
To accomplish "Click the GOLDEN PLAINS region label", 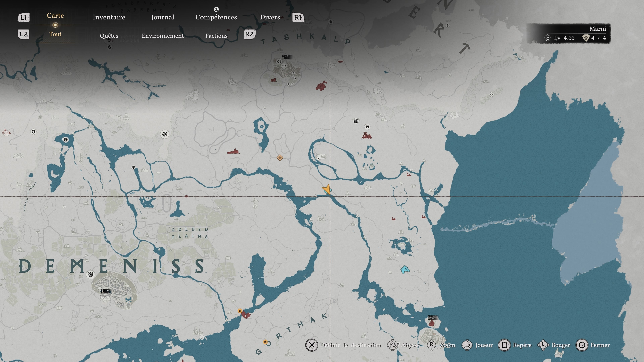I will coord(190,233).
